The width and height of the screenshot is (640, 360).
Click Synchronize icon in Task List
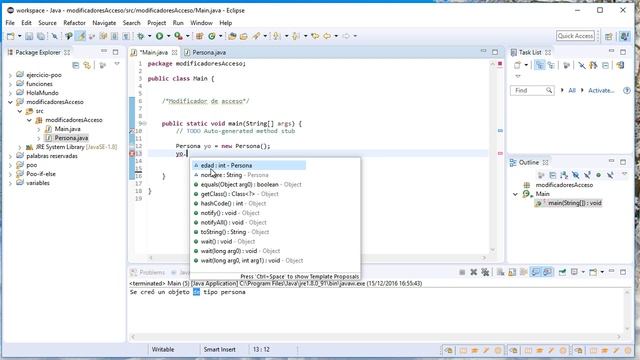[x=620, y=65]
